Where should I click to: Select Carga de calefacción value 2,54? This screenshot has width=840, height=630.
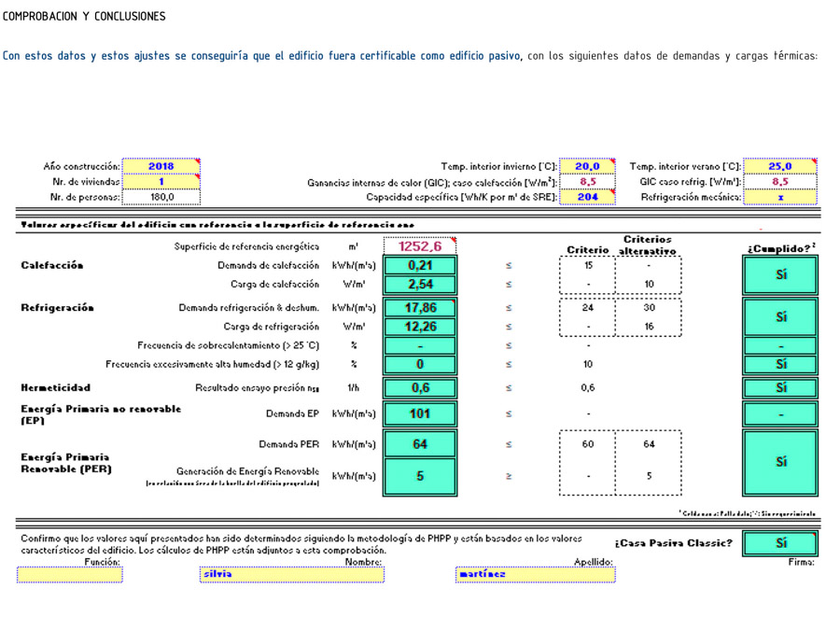coord(420,284)
